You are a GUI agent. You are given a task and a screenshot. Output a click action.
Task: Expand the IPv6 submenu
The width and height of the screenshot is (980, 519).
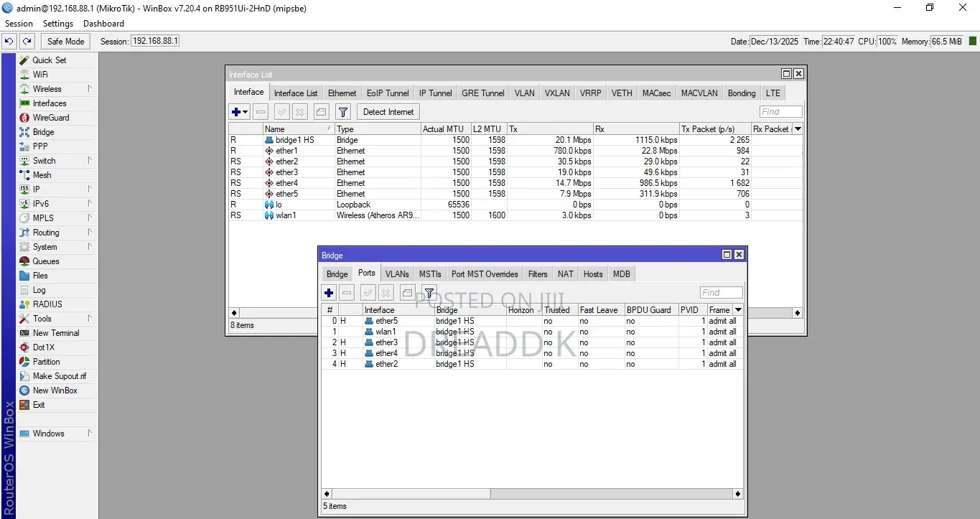[x=90, y=204]
